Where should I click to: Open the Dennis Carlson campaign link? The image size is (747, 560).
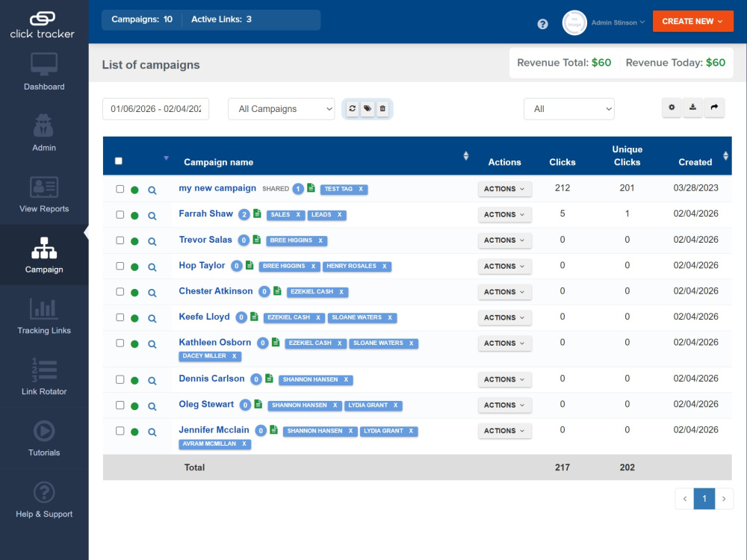[x=211, y=379]
